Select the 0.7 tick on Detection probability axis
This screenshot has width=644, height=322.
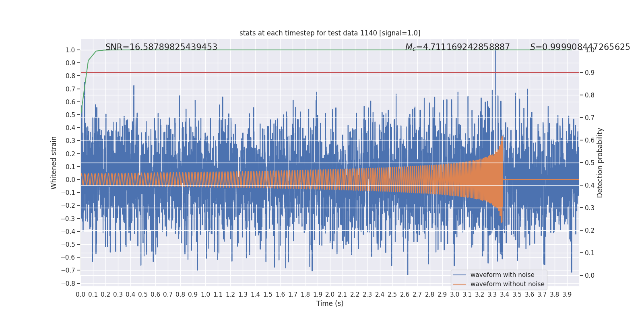click(590, 118)
